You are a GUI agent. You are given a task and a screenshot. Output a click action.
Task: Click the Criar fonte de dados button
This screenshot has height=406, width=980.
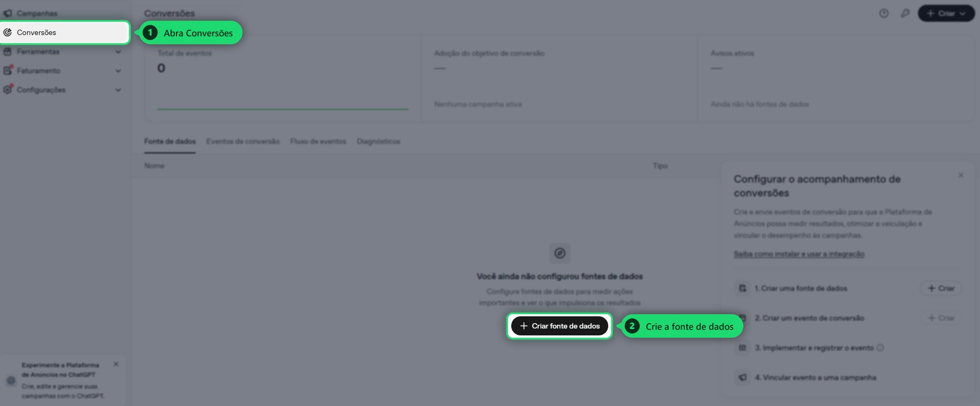(559, 326)
